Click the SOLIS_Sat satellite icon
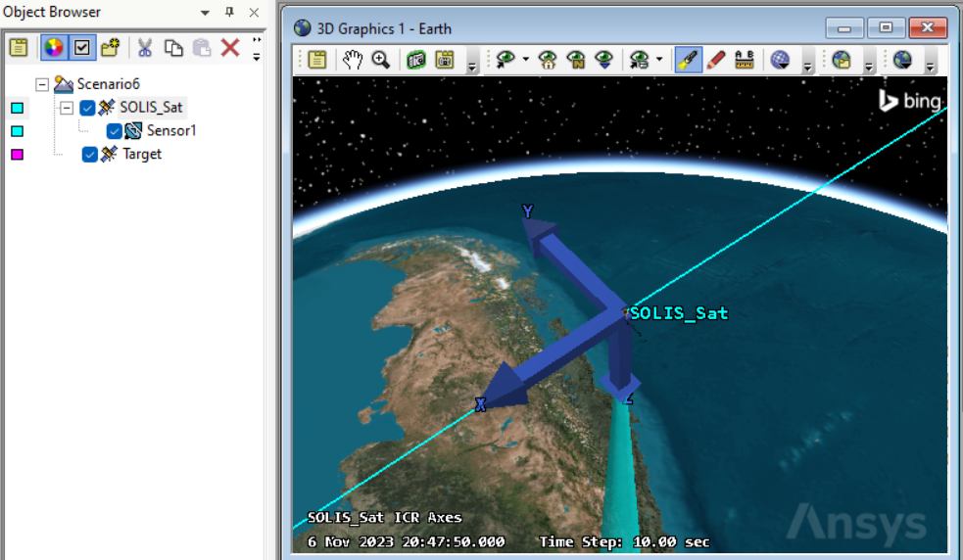Viewport: 963px width, 560px height. [107, 108]
